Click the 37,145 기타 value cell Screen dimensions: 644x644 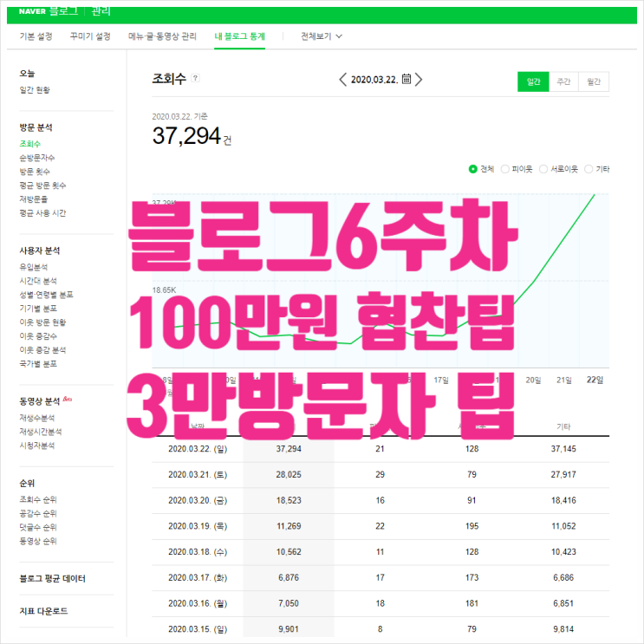(563, 449)
